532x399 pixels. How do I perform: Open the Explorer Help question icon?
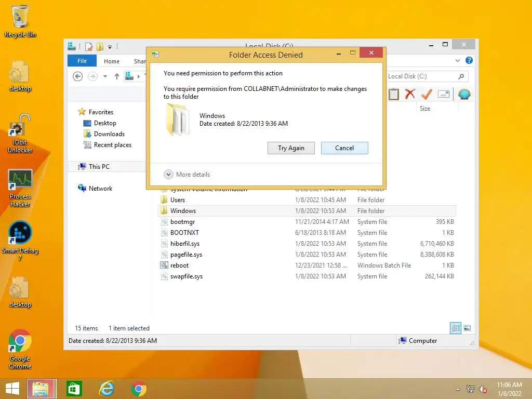(x=469, y=60)
